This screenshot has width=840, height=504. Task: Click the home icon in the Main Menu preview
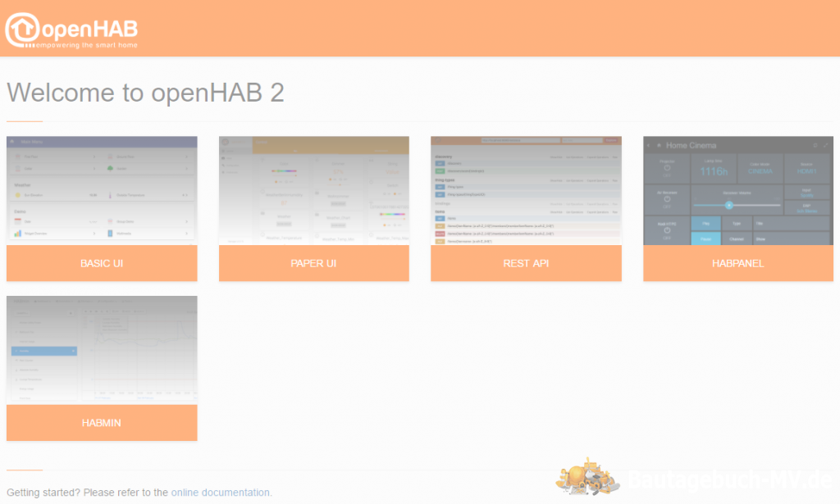point(11,142)
